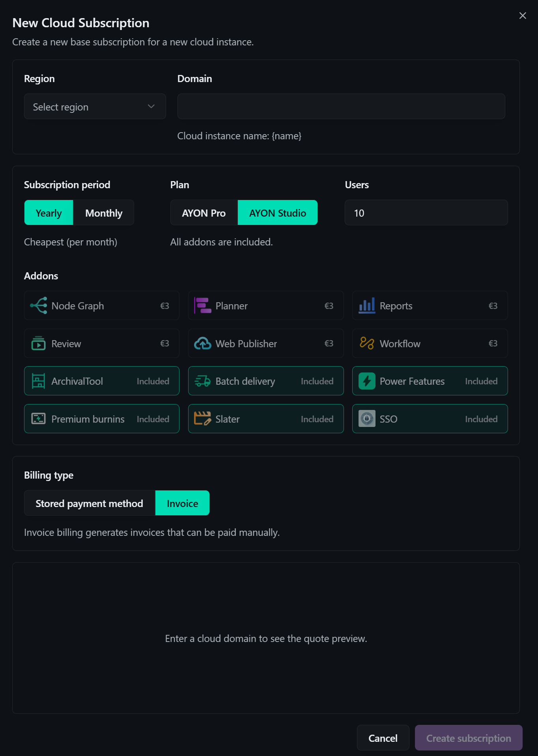
Task: Click Included label on Premium burnins card
Action: pyautogui.click(x=153, y=419)
